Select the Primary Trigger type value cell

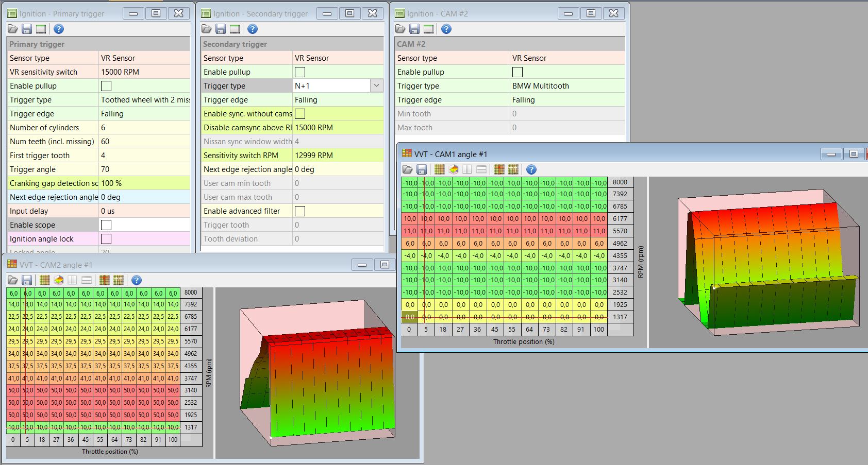[144, 100]
